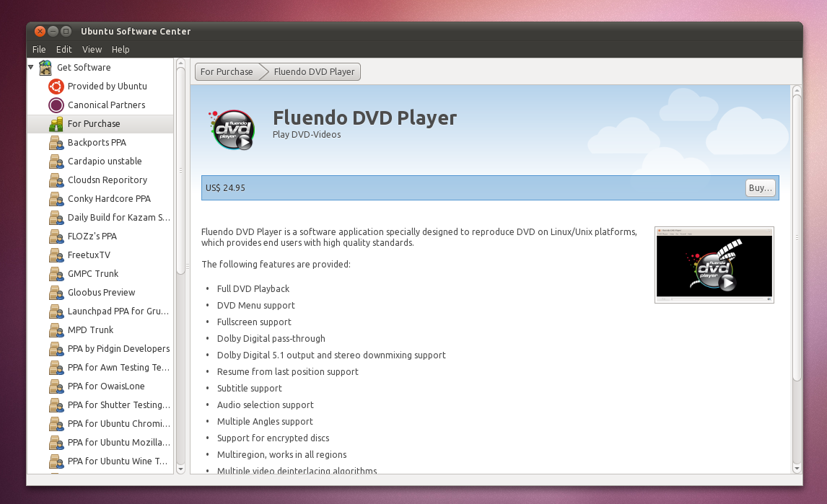The height and width of the screenshot is (504, 827).
Task: Click the sidebar scrollbar down arrow
Action: click(181, 469)
